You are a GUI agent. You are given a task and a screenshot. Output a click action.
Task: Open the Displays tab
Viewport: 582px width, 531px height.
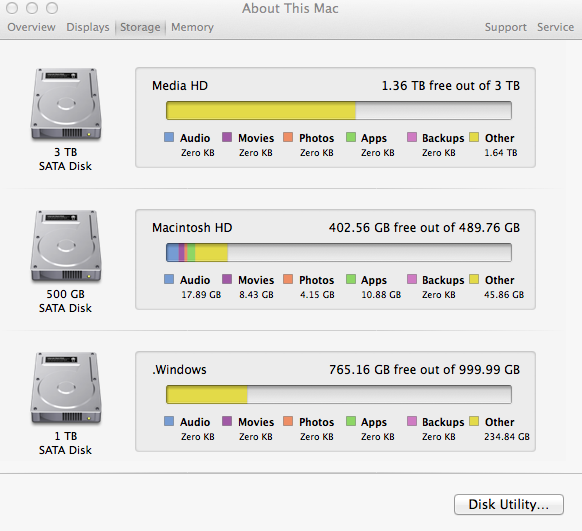(88, 27)
